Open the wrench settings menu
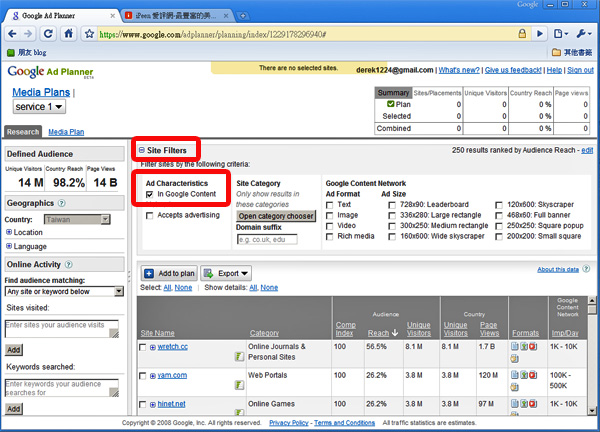The height and width of the screenshot is (432, 600). (584, 34)
